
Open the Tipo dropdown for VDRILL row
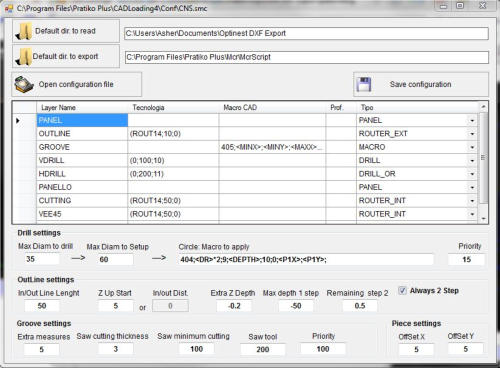472,161
